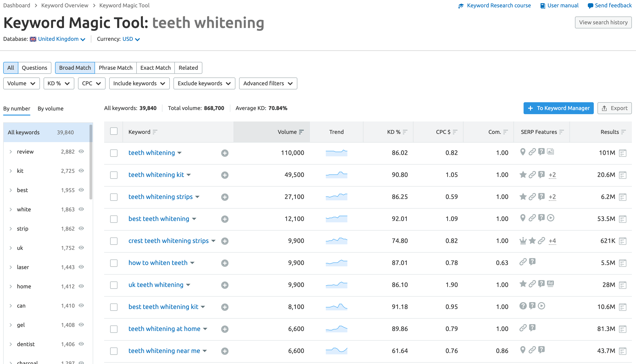Click local pack icon in 'teeth whitening' row
The image size is (636, 364).
point(523,152)
